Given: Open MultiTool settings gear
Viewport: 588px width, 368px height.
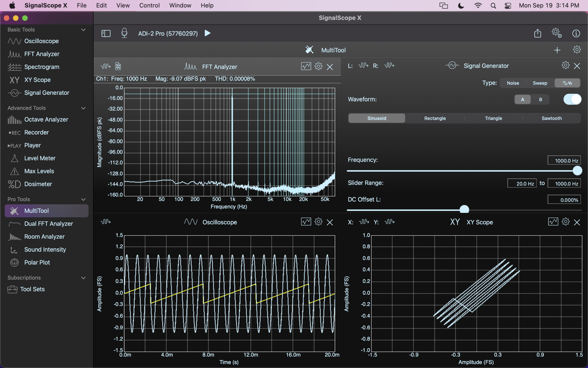Looking at the screenshot, I should tap(577, 50).
